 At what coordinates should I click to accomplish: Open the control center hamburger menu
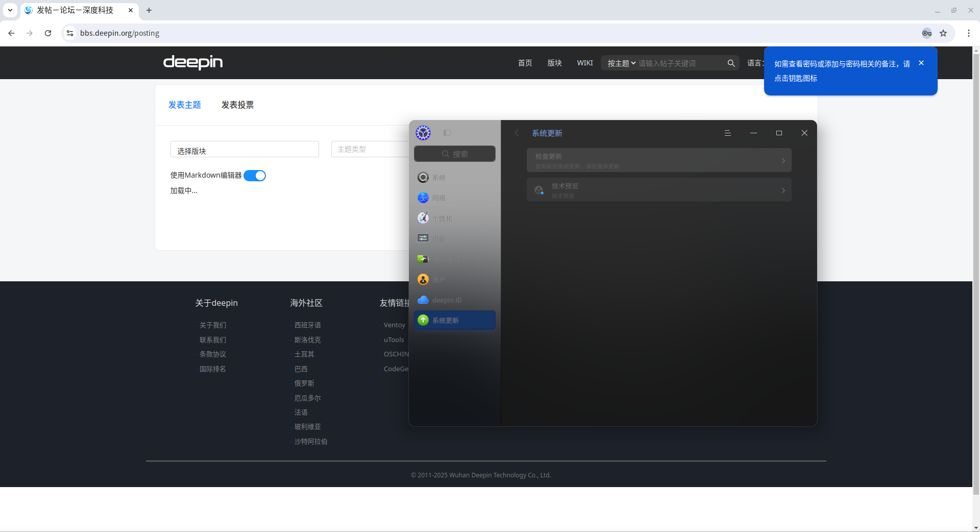click(728, 133)
